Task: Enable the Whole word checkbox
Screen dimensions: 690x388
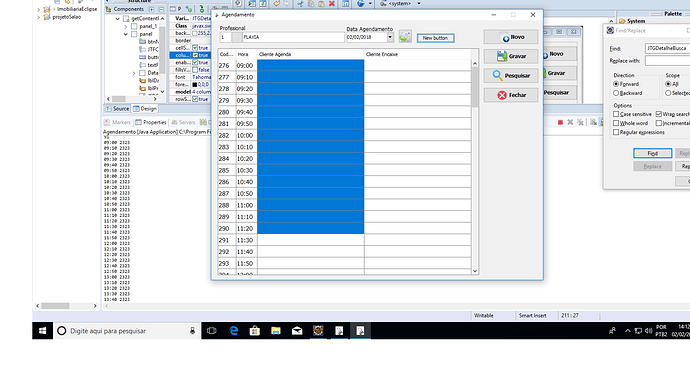Action: (x=616, y=123)
